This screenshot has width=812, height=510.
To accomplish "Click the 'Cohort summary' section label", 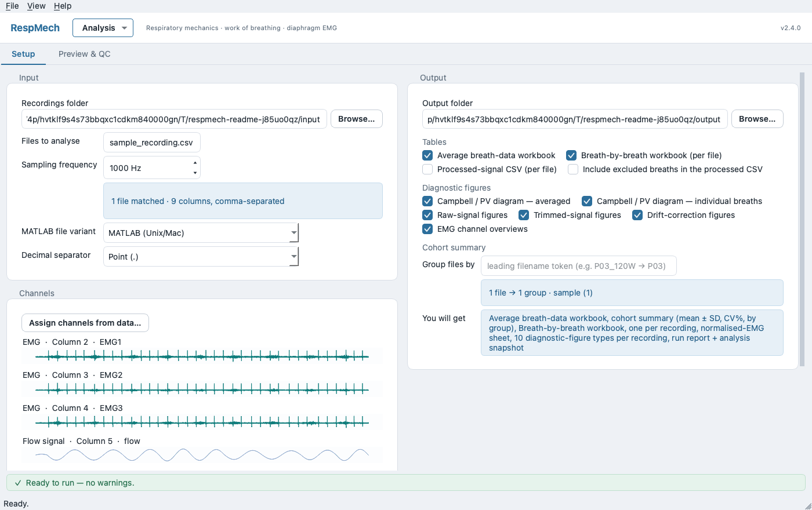I will click(454, 247).
